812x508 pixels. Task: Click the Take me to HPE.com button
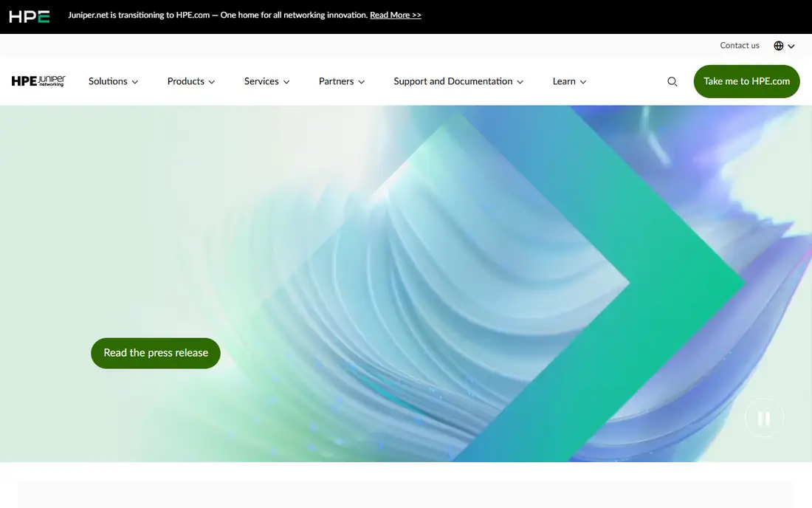(x=747, y=81)
